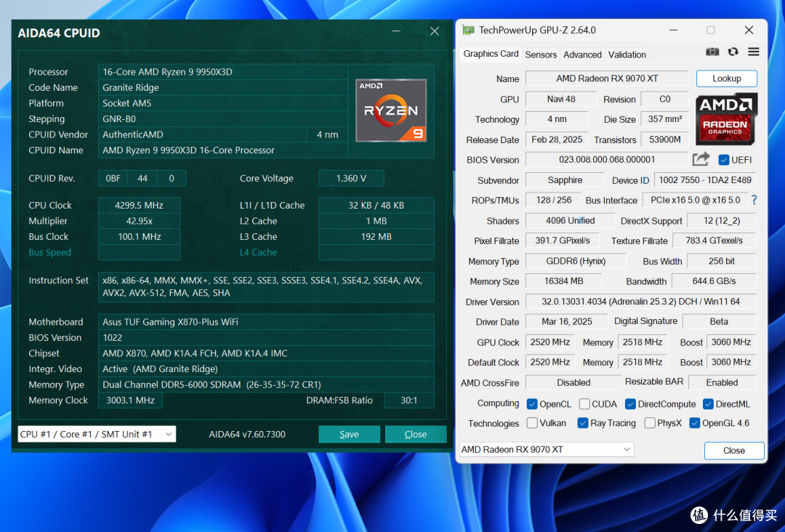Toggle the Ray Tracing checkbox
This screenshot has height=532, width=785.
(x=583, y=423)
